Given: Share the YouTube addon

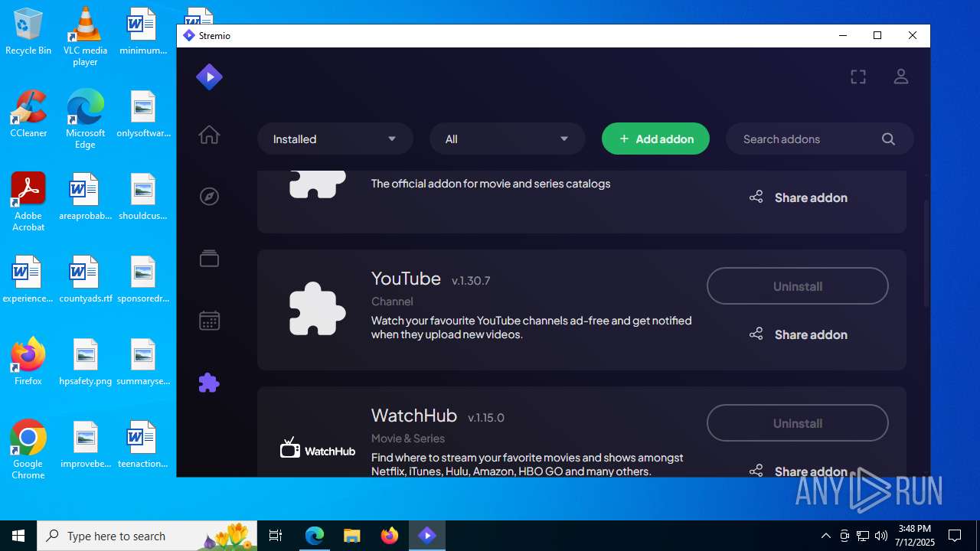Looking at the screenshot, I should pyautogui.click(x=798, y=334).
